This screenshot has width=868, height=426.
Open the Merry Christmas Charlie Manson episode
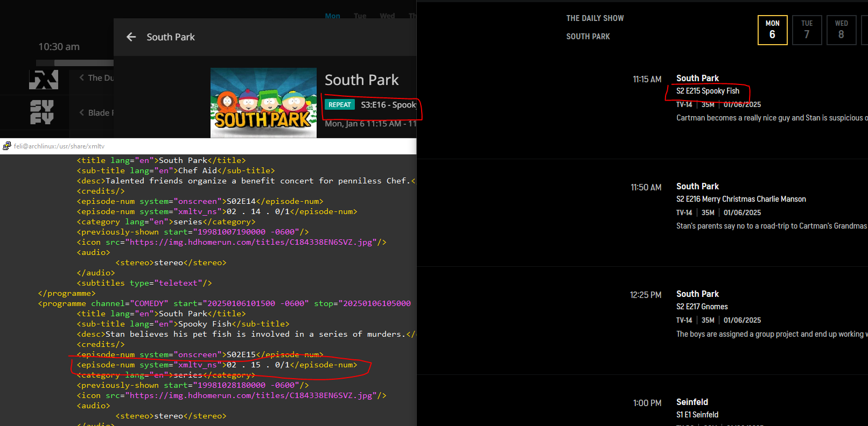(741, 199)
